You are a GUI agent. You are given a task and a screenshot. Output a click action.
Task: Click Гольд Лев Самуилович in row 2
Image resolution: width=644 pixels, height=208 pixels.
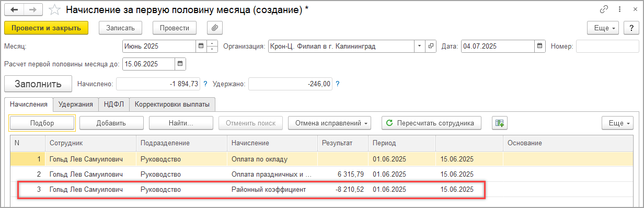click(86, 174)
